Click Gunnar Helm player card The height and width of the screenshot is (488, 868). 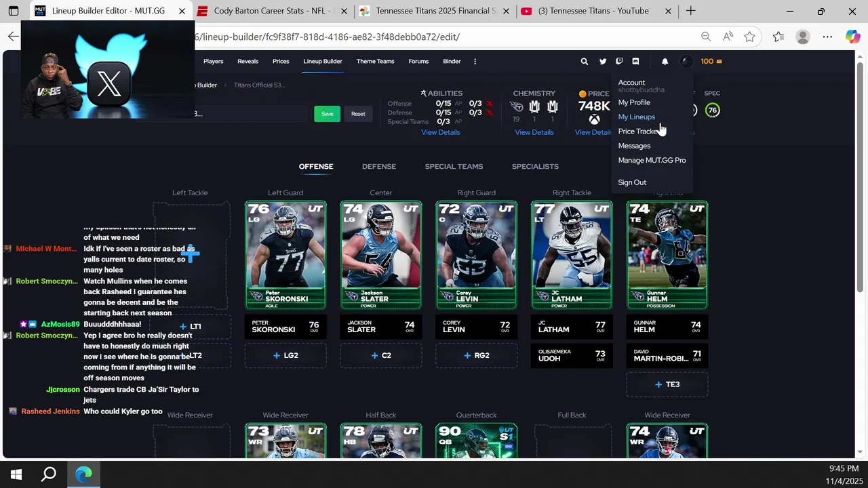667,255
